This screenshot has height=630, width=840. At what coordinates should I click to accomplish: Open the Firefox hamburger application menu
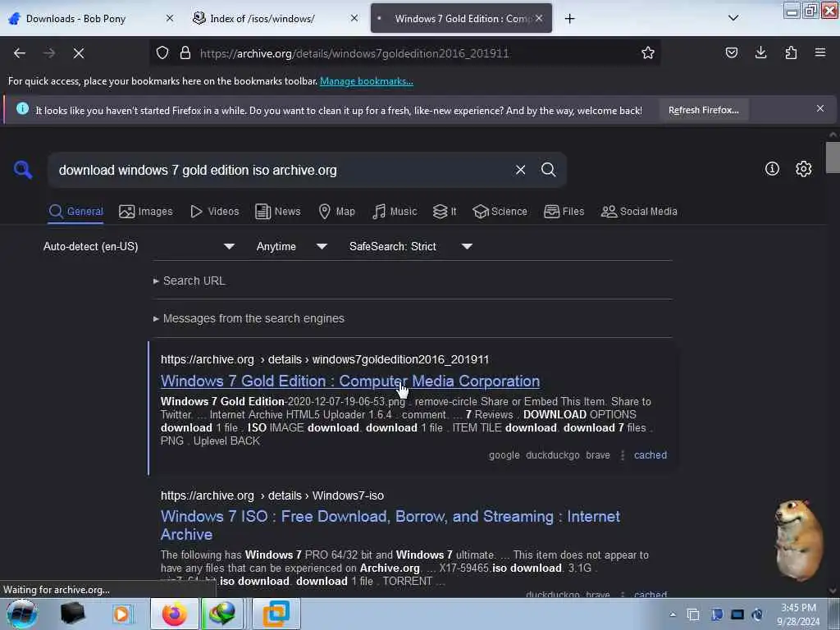(x=819, y=52)
